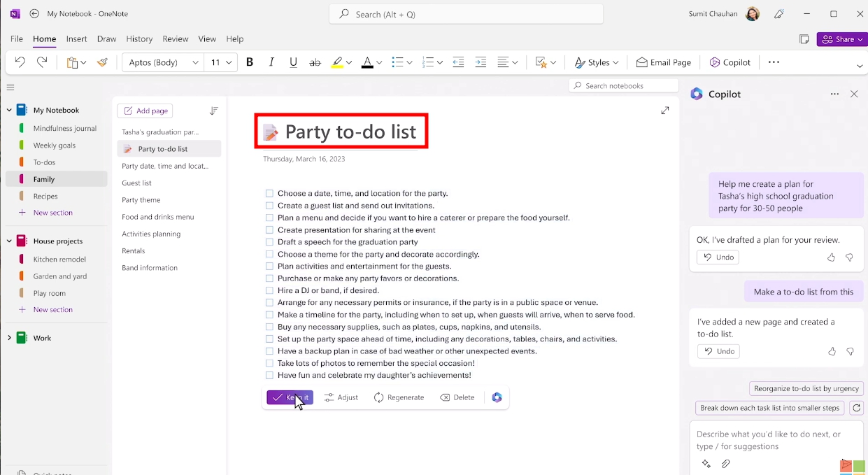This screenshot has width=868, height=475.
Task: Click in Copilot prompt input field
Action: click(x=776, y=440)
